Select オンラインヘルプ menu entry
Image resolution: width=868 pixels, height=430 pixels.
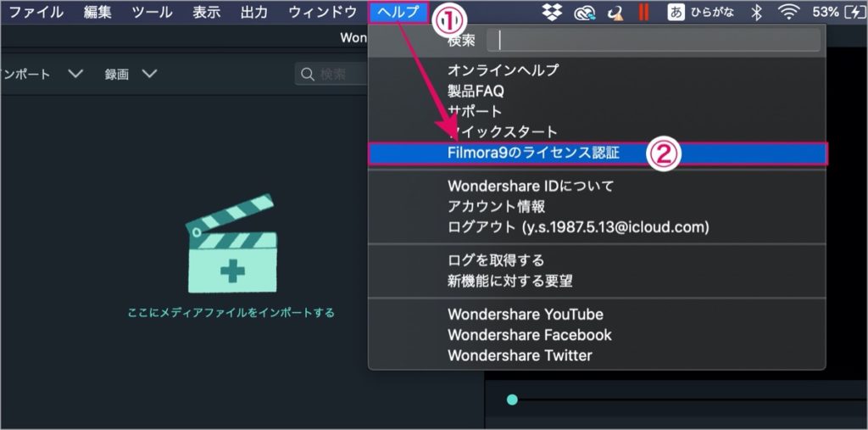(x=598, y=70)
